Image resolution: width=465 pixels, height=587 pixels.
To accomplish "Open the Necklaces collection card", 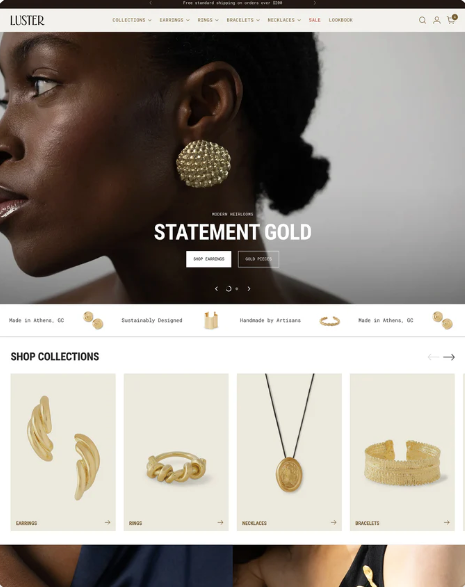I will point(289,452).
